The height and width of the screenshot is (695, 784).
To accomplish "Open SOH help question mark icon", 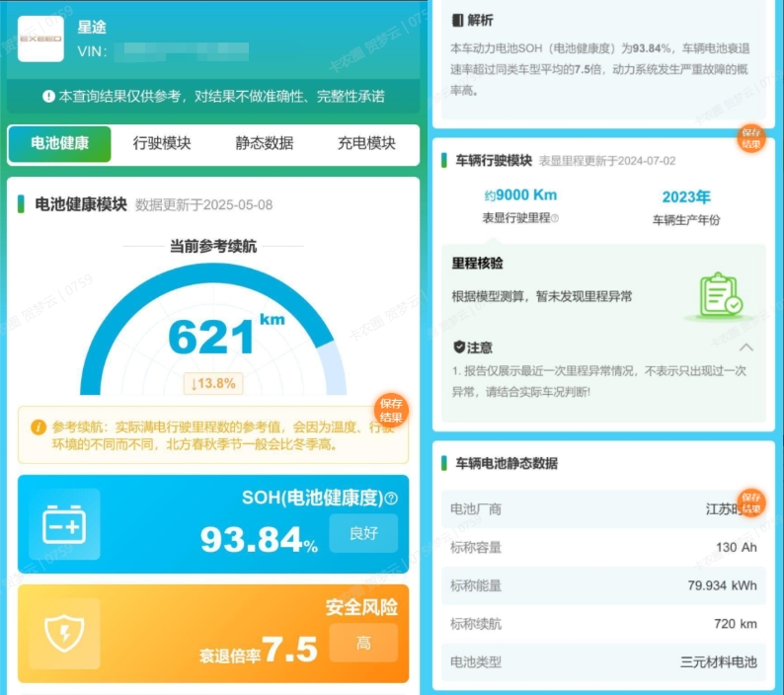I will (x=392, y=498).
